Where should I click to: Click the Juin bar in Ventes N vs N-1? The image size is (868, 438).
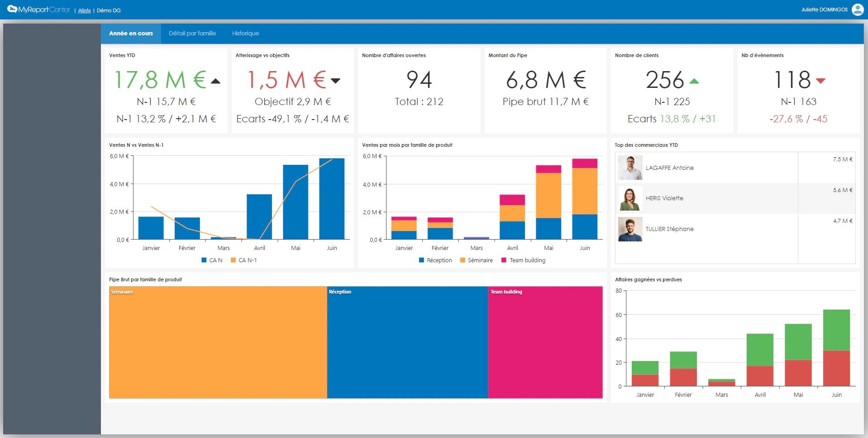tap(332, 199)
